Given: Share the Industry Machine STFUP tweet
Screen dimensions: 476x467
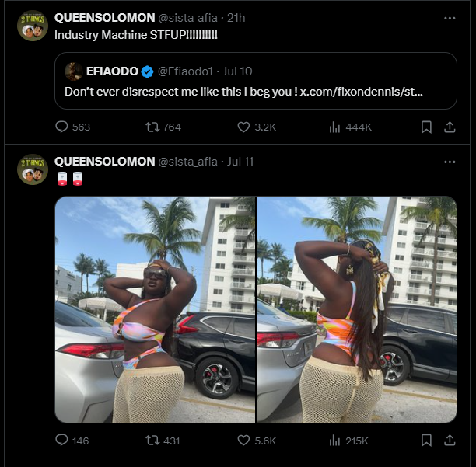Looking at the screenshot, I should tap(449, 127).
